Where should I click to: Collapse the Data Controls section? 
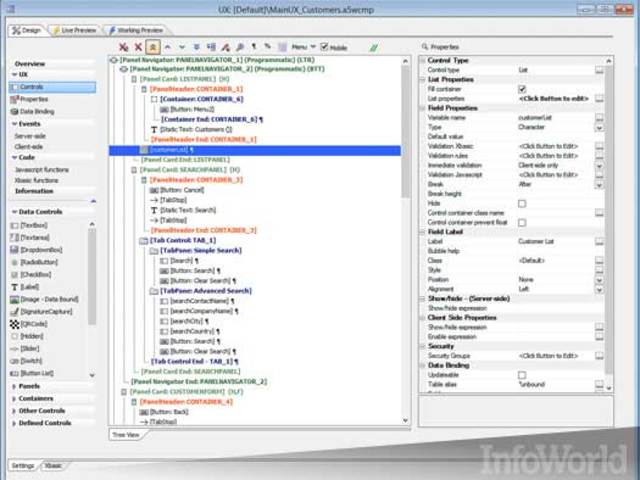coord(14,212)
